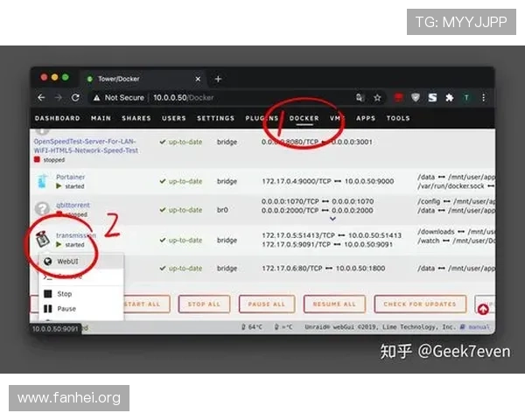
Task: Click OpenSpeedTest up-to-date status
Action: tap(181, 142)
